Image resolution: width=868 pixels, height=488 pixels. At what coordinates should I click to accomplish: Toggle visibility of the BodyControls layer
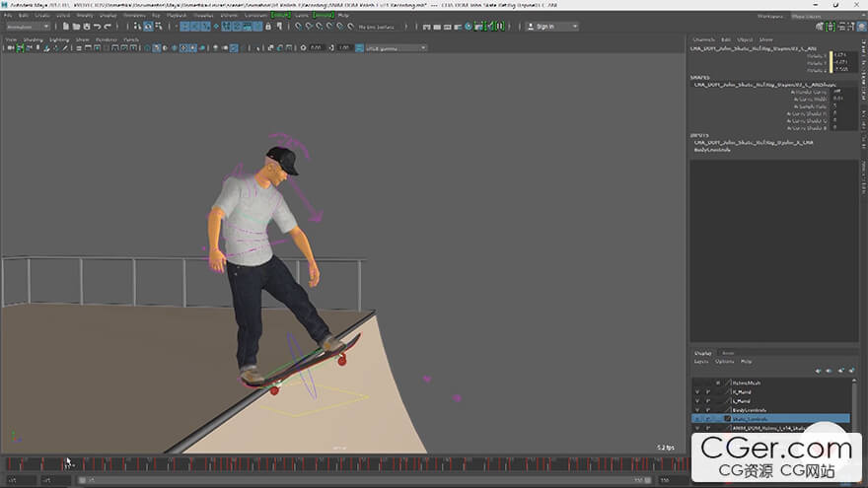(x=697, y=409)
